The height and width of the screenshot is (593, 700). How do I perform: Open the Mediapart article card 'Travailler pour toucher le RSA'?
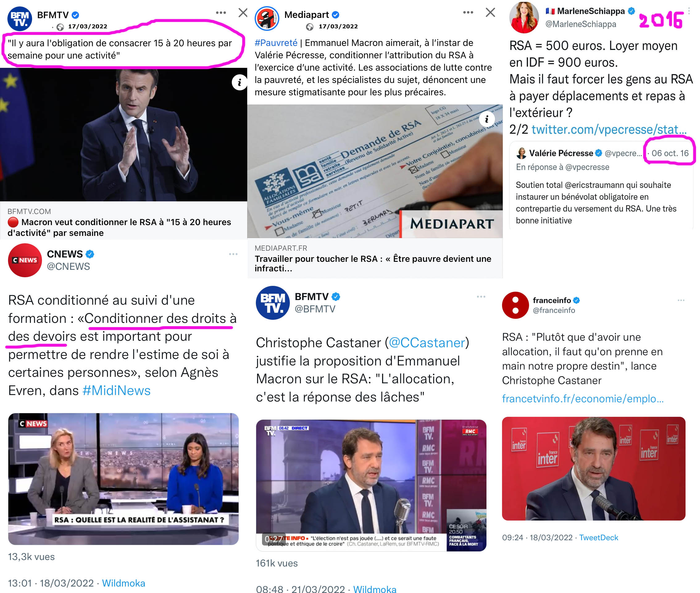(x=375, y=258)
